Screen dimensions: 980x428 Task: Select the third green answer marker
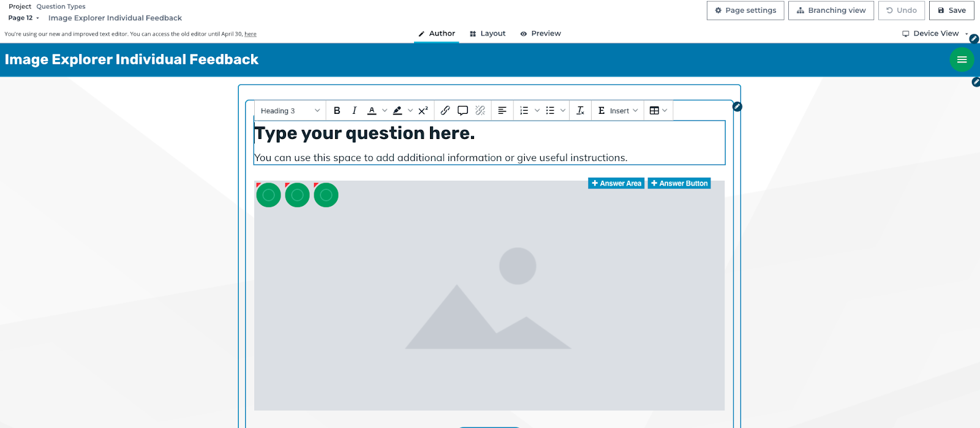pos(326,195)
